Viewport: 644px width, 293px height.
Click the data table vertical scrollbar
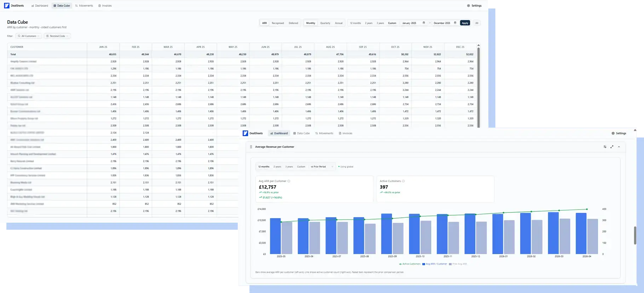tap(479, 87)
